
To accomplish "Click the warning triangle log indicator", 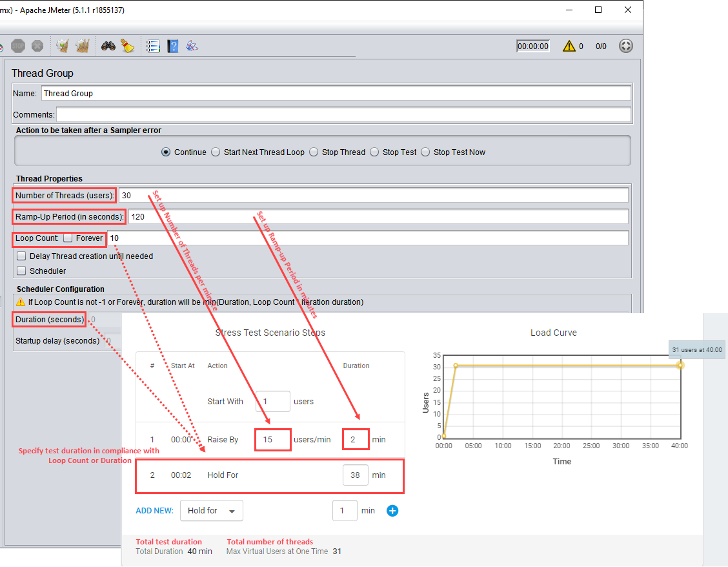I will click(x=569, y=46).
